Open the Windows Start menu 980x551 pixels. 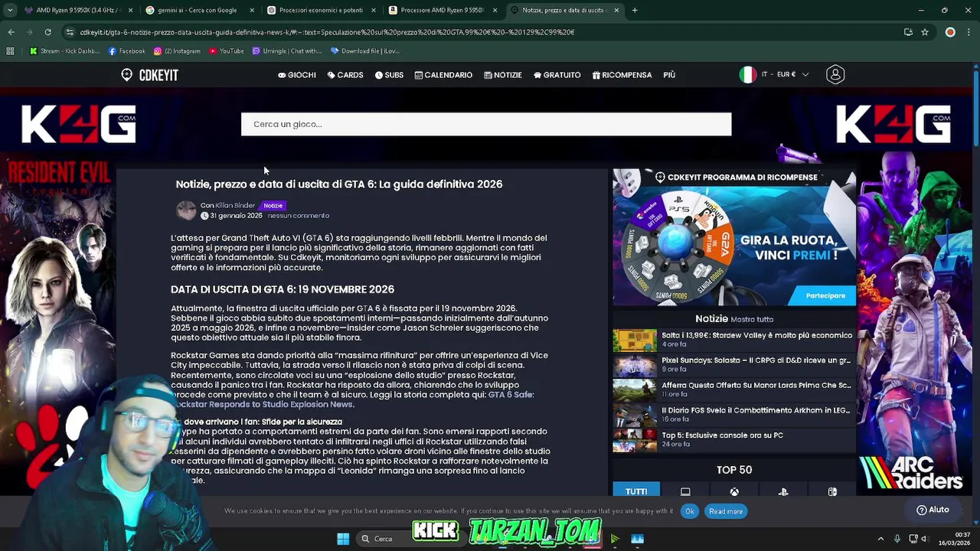click(343, 539)
